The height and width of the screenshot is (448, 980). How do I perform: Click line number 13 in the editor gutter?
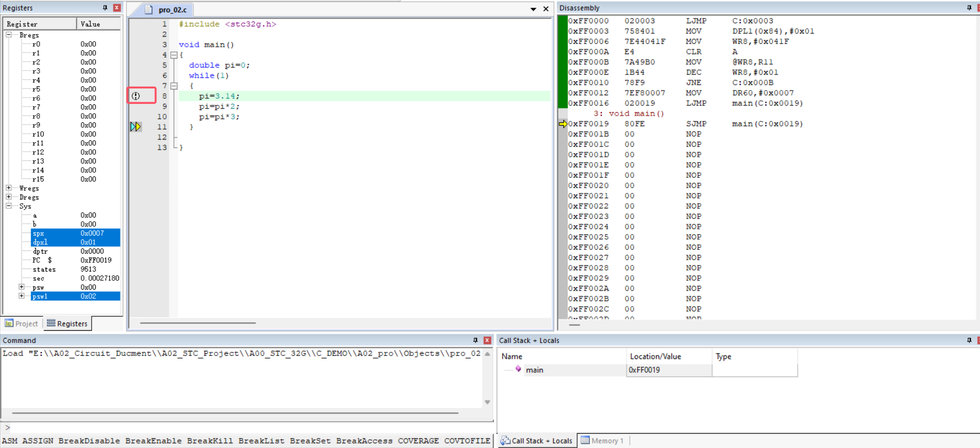click(x=162, y=148)
